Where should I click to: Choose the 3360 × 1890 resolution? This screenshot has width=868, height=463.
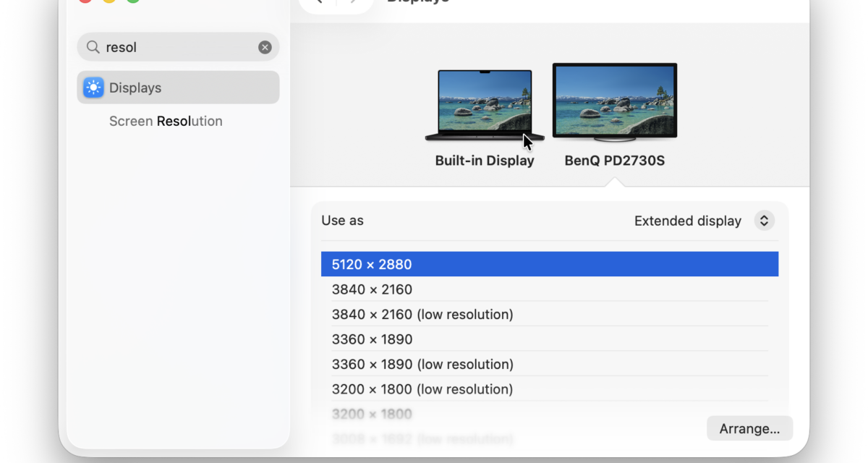pyautogui.click(x=550, y=339)
